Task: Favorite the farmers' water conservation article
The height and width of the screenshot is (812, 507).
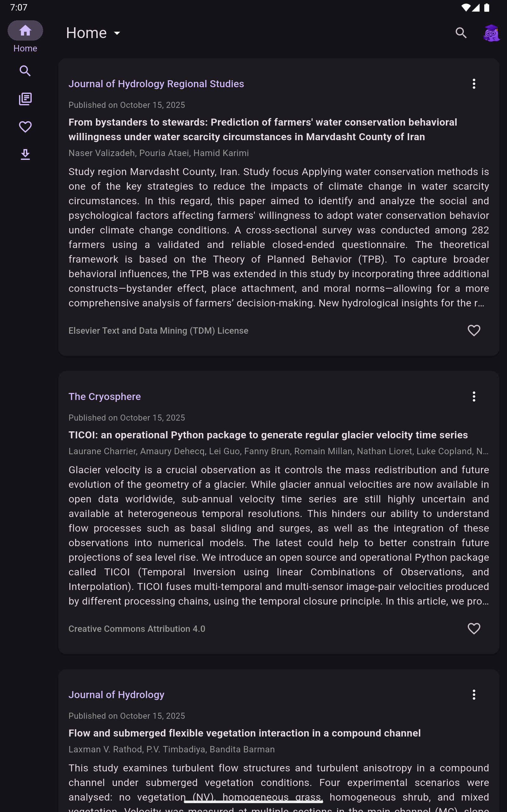Action: pos(473,331)
